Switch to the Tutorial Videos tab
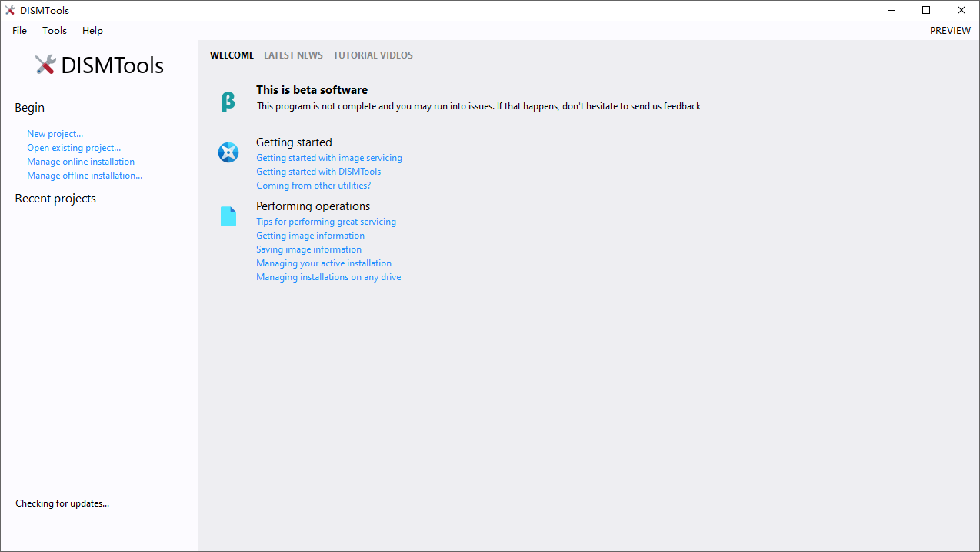Screen dimensions: 980x552 (372, 55)
